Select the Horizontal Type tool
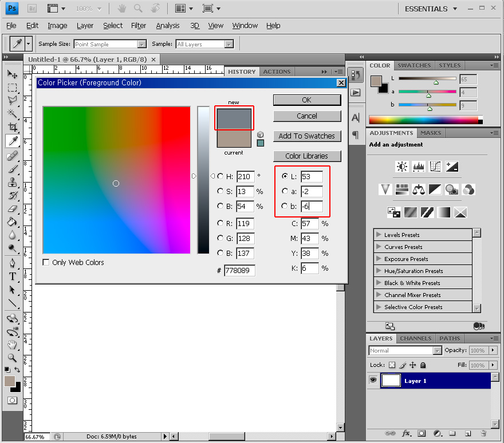 click(x=12, y=276)
